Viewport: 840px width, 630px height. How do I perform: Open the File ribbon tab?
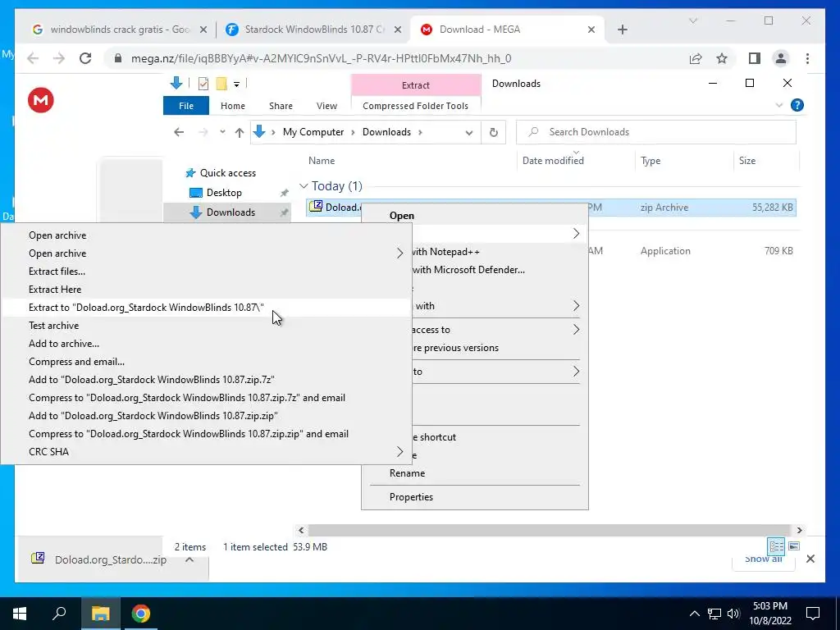[x=186, y=106]
